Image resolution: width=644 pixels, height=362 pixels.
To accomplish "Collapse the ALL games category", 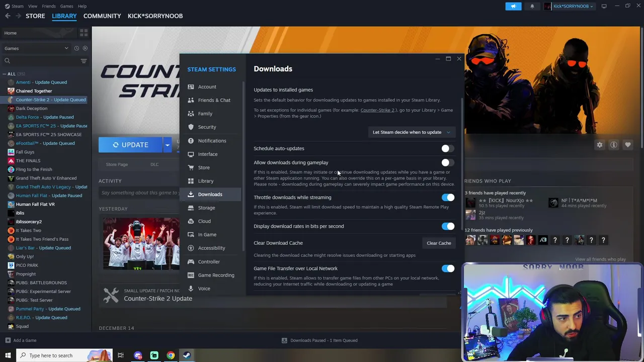I will [5, 74].
